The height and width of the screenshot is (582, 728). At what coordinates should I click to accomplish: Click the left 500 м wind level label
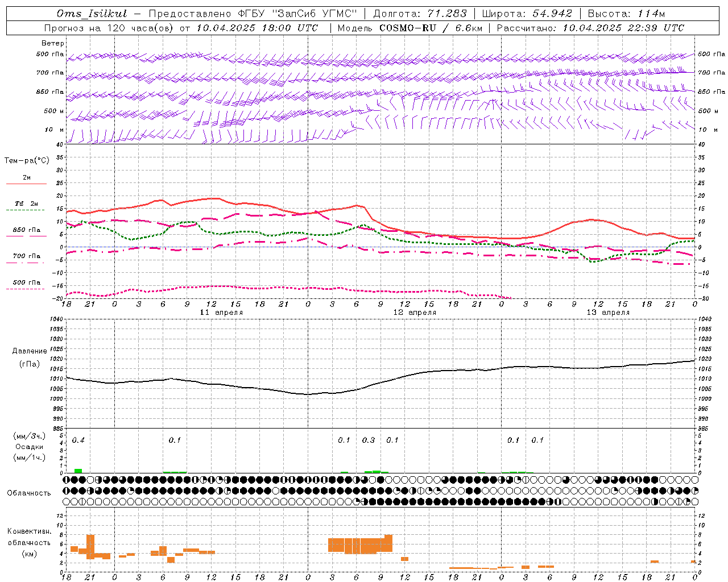(x=54, y=111)
